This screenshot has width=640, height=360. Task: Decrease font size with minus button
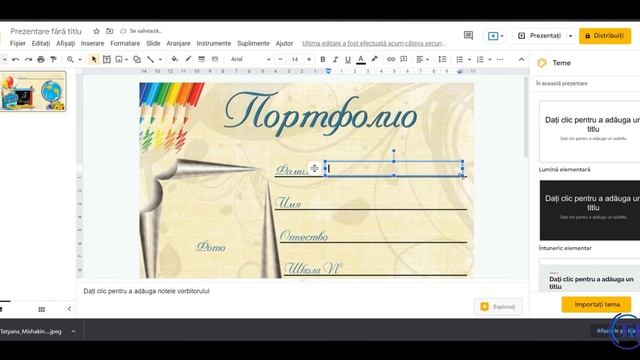point(280,59)
